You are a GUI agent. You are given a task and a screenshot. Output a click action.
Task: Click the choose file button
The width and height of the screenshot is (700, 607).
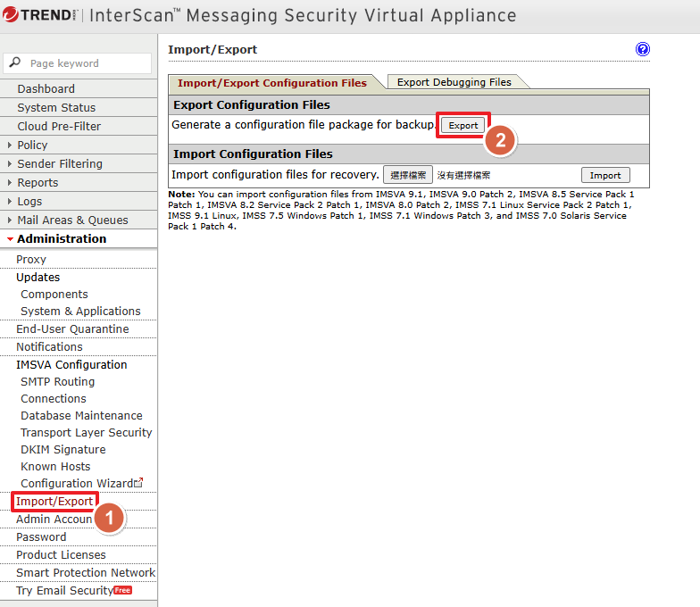[x=408, y=175]
